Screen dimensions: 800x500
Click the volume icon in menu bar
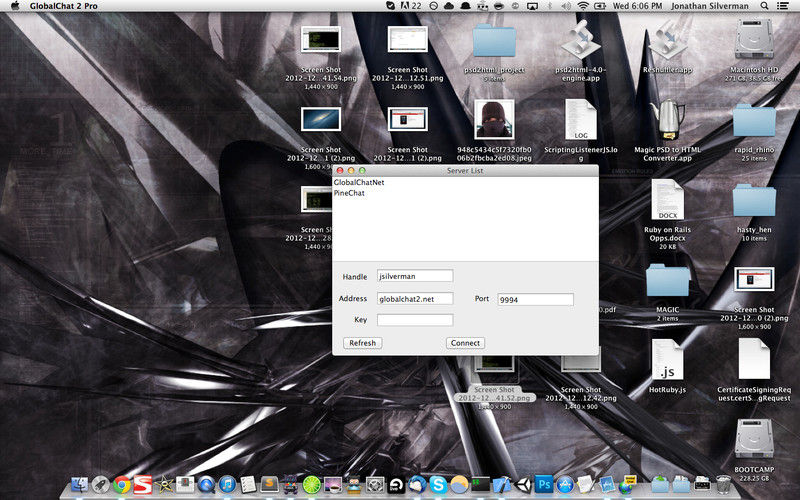pos(565,6)
